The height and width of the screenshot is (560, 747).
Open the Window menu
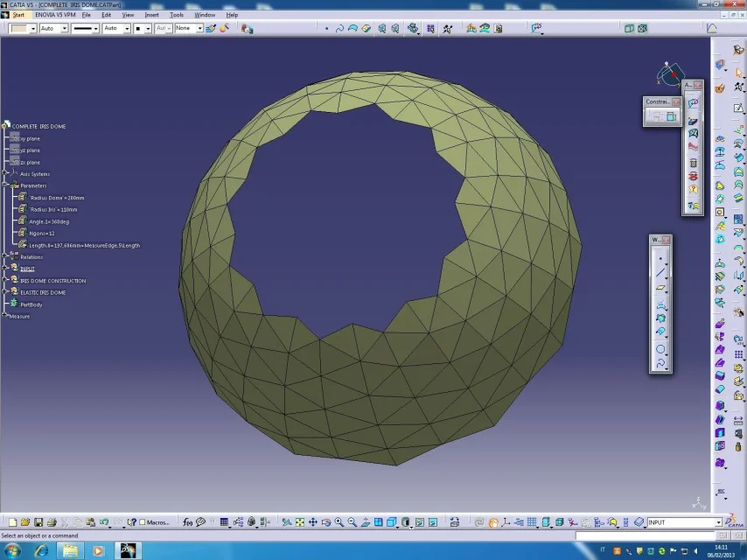(x=205, y=15)
